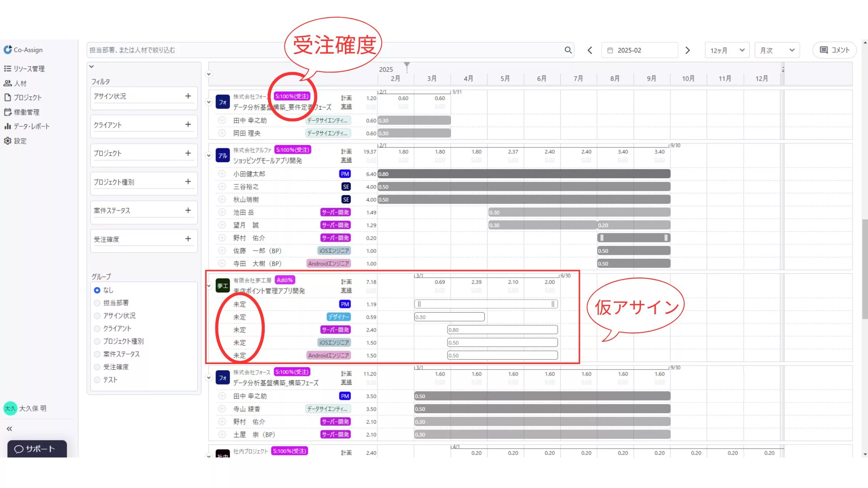Click plus icon beside 三谷裕之

point(222,187)
